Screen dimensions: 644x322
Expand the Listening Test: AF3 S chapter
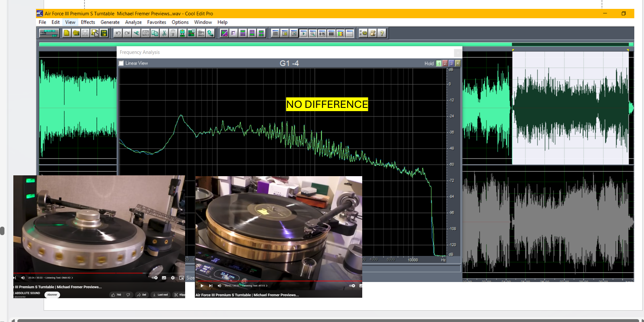[255, 286]
